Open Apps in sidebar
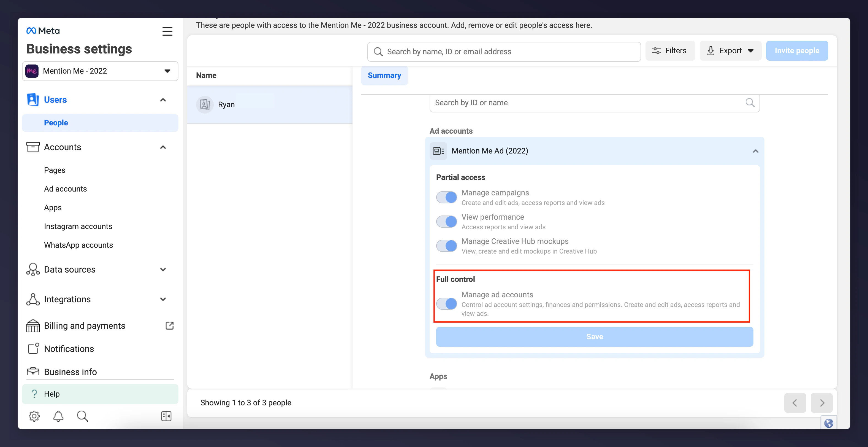This screenshot has width=868, height=447. pos(53,207)
